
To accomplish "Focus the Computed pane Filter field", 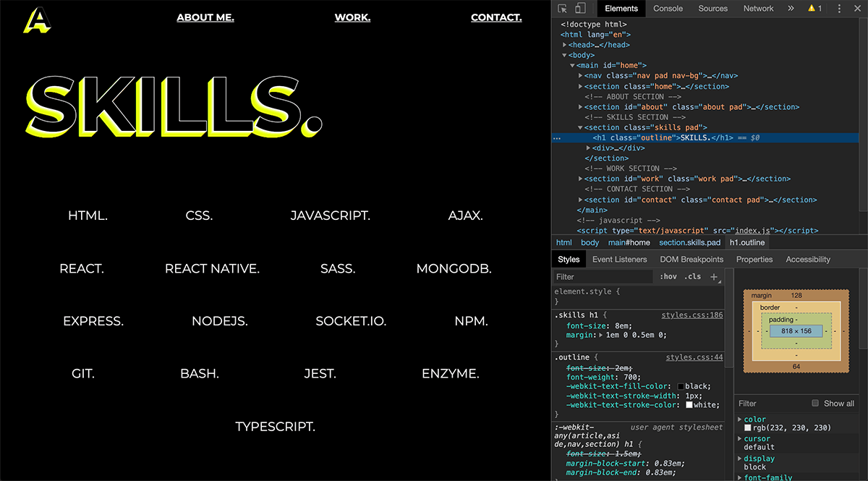I will tap(770, 404).
